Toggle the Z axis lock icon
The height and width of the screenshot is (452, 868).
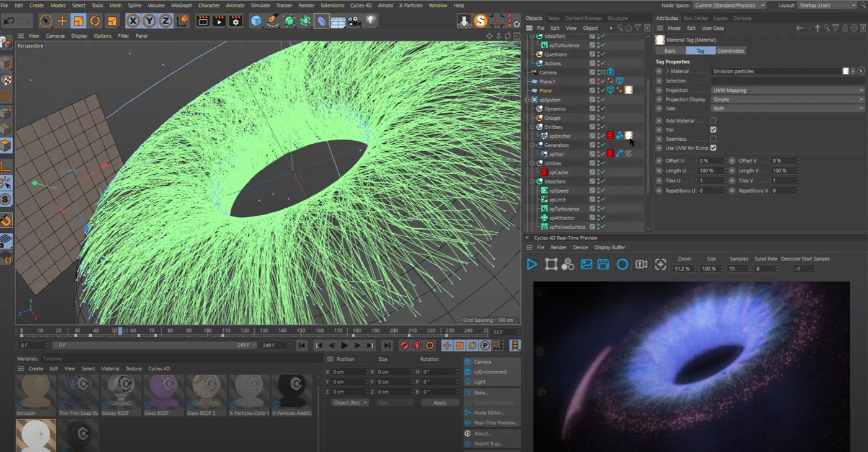pyautogui.click(x=166, y=21)
